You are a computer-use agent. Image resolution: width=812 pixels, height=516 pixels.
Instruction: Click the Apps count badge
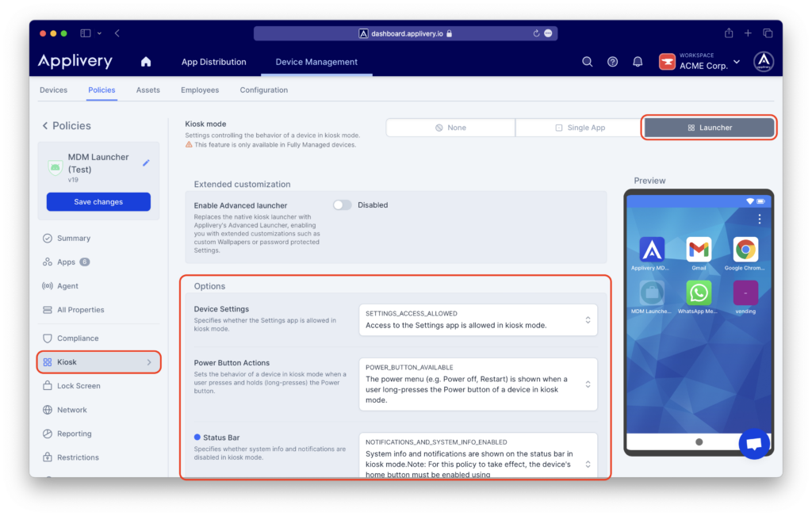84,262
